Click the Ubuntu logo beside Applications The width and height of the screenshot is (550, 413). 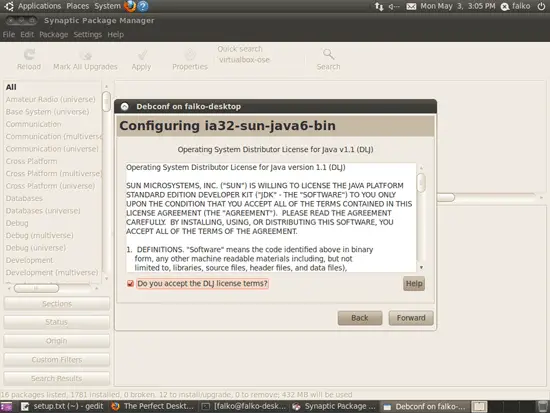9,6
